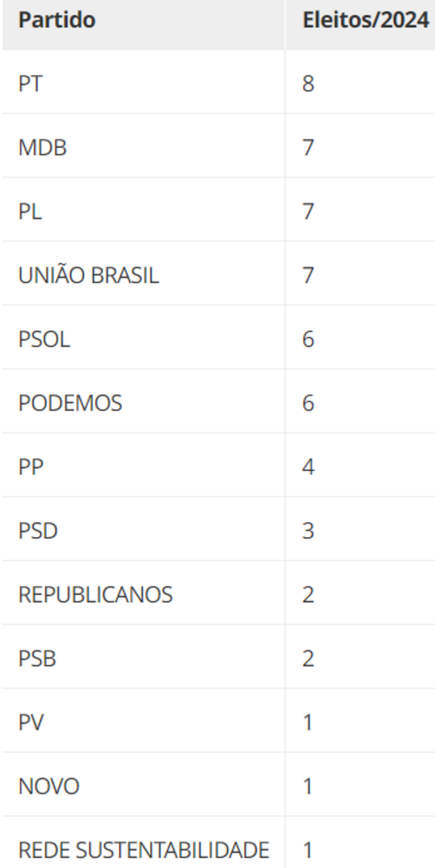435x868 pixels.
Task: Select the PT party cell
Action: pyautogui.click(x=31, y=84)
